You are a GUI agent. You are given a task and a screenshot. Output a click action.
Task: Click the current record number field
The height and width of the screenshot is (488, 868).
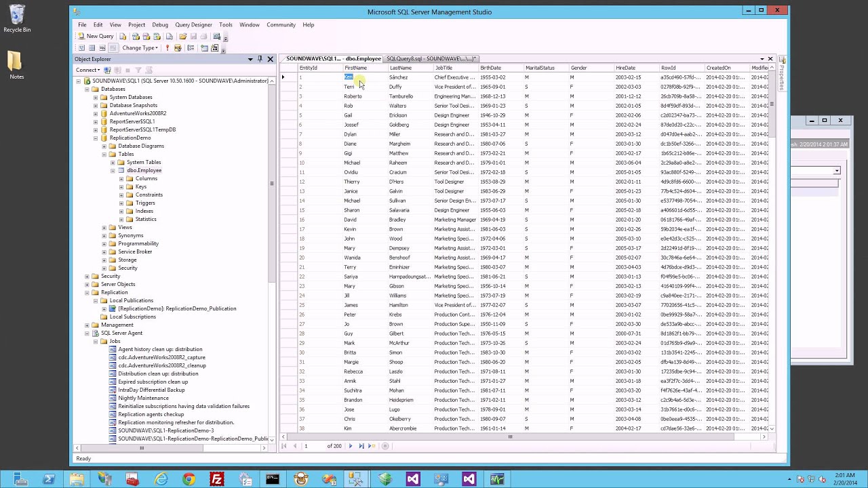313,446
